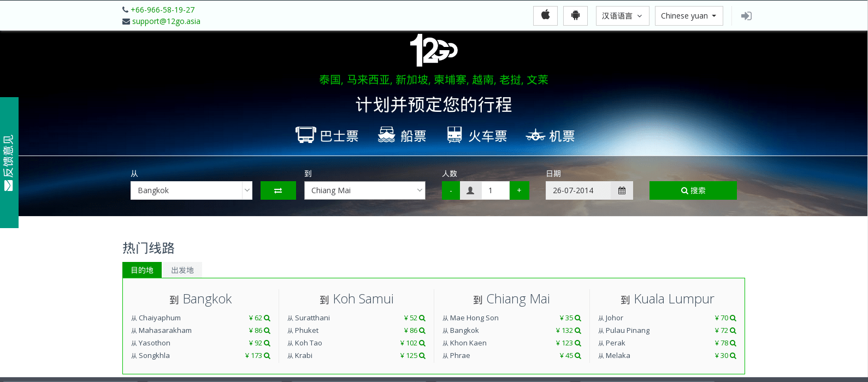Open the calendar date picker icon

point(622,190)
